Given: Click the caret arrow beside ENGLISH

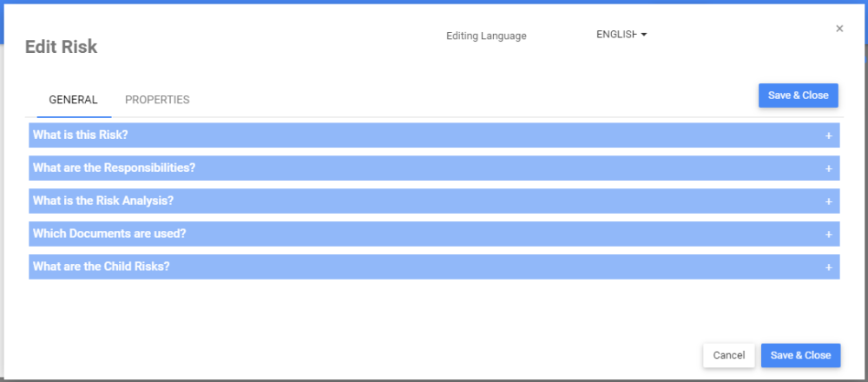Looking at the screenshot, I should click(644, 35).
